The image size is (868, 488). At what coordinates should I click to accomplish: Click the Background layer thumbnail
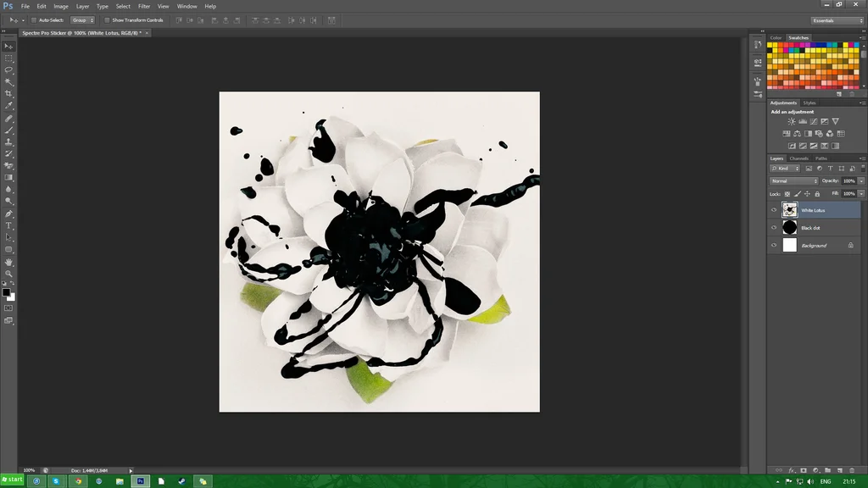pos(789,245)
